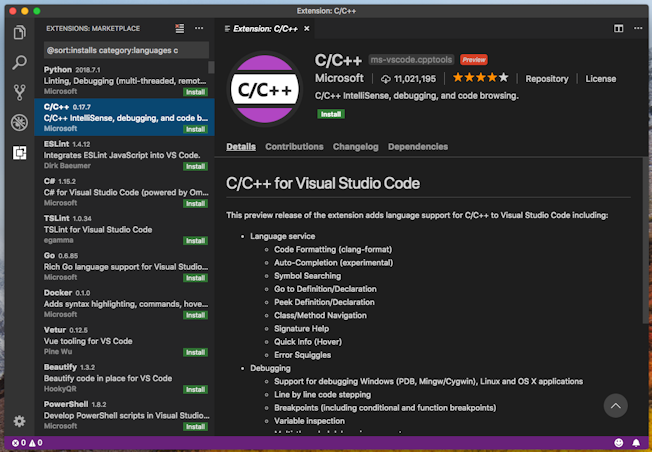652x452 pixels.
Task: Click the feedback smiley in status bar
Action: [x=619, y=443]
